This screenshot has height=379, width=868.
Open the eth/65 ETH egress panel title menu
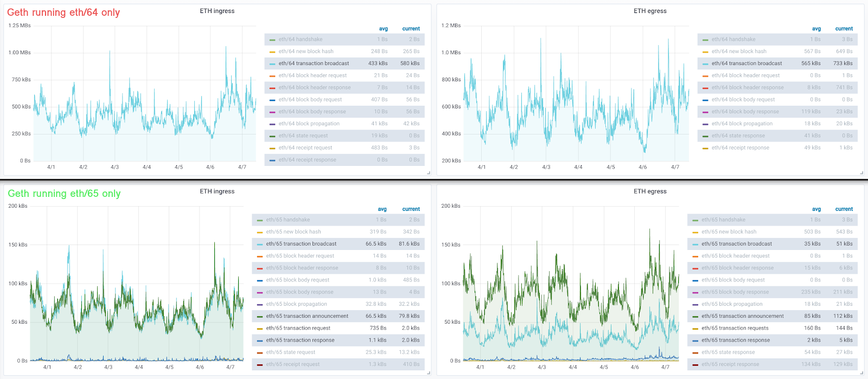pos(650,191)
